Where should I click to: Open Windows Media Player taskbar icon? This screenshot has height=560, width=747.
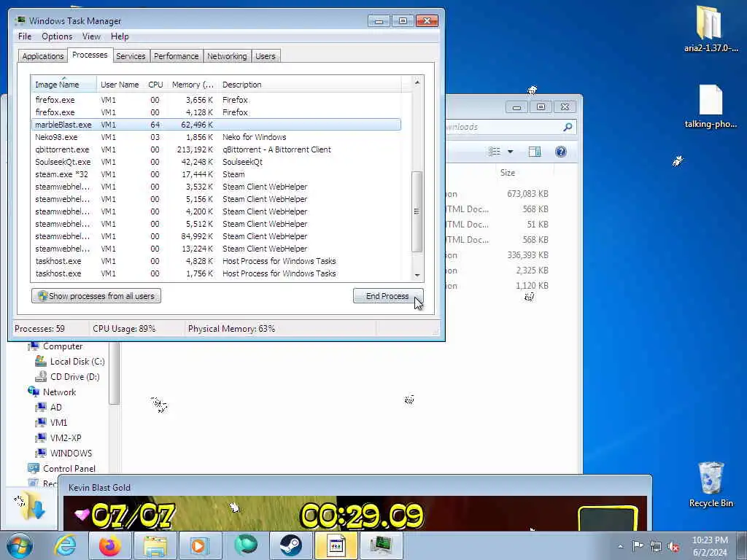(200, 545)
